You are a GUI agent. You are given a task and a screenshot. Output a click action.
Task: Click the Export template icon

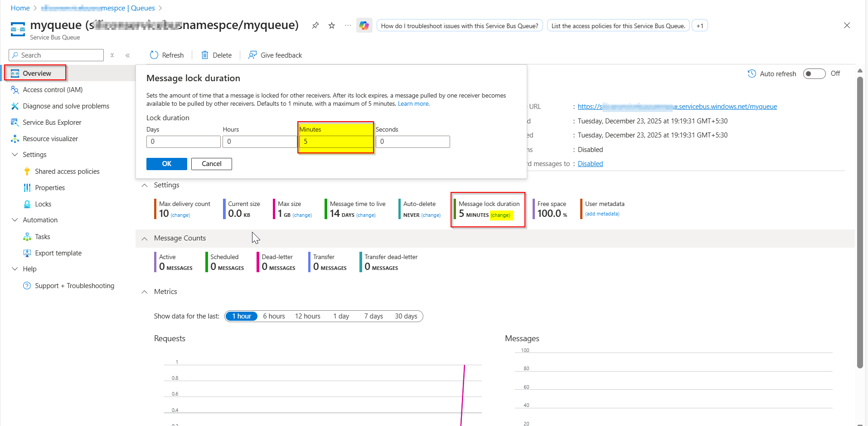coord(27,253)
